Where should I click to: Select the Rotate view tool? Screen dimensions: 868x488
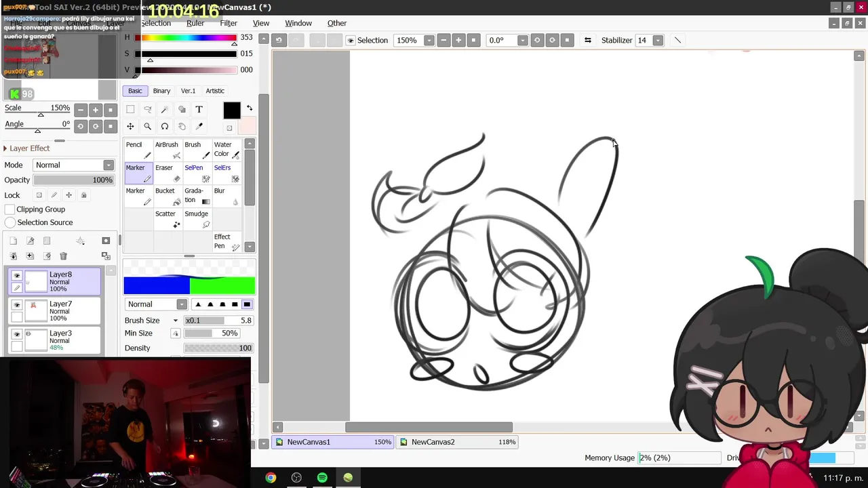click(165, 126)
